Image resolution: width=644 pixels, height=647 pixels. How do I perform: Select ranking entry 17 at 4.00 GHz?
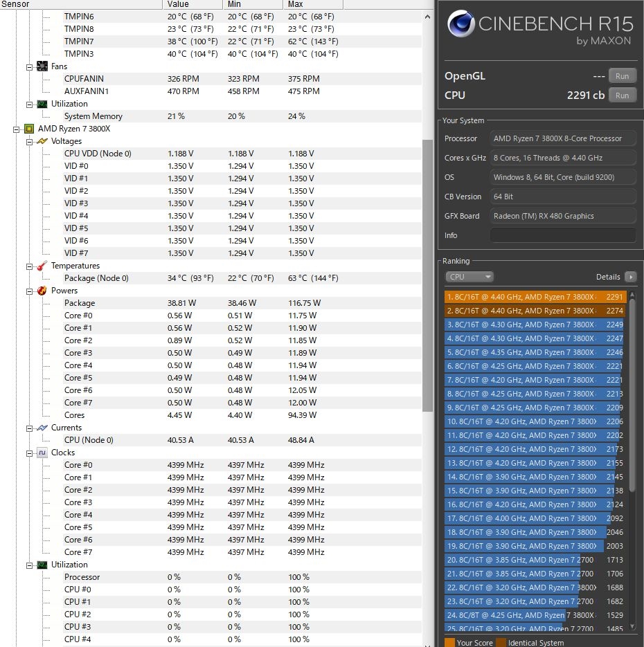tap(535, 518)
